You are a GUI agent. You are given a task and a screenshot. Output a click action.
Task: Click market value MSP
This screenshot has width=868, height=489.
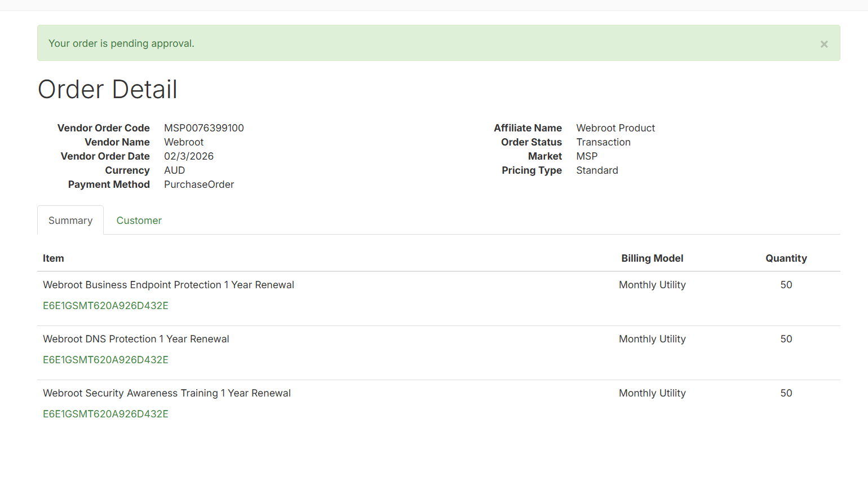[x=587, y=156]
